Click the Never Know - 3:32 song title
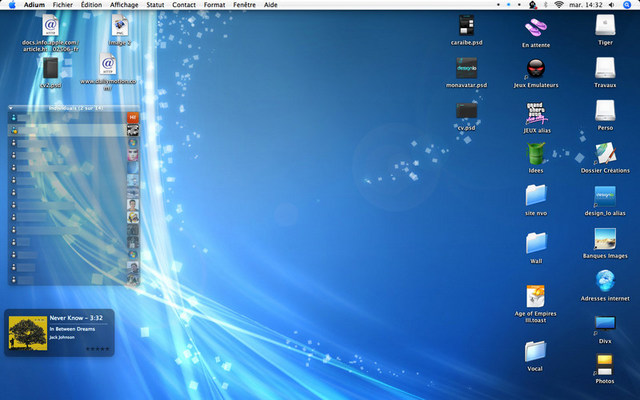This screenshot has width=640, height=400. [x=76, y=318]
